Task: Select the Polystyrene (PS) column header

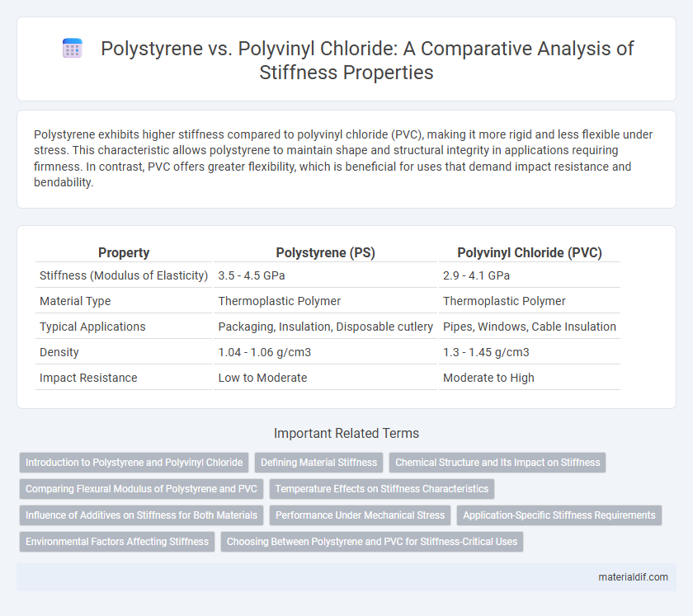Action: coord(325,252)
